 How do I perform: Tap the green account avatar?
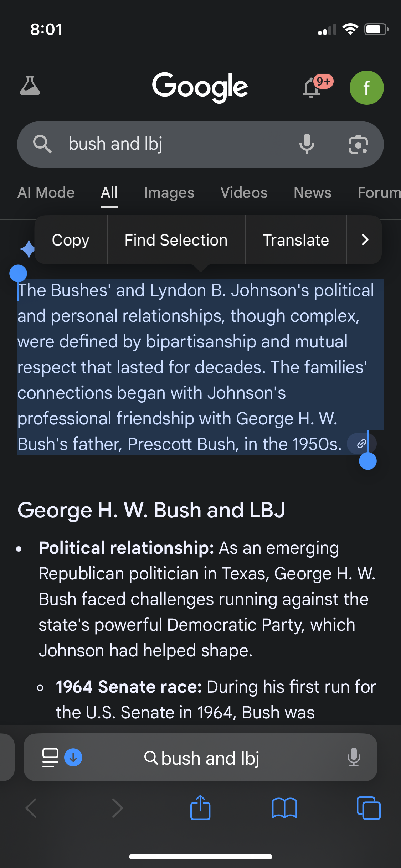pos(366,88)
